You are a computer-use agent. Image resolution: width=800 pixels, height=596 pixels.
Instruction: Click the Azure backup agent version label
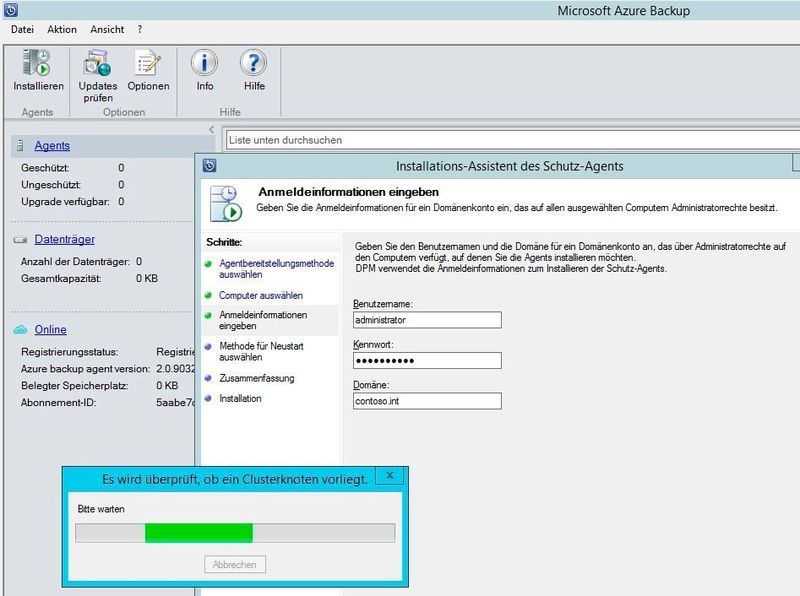(85, 369)
